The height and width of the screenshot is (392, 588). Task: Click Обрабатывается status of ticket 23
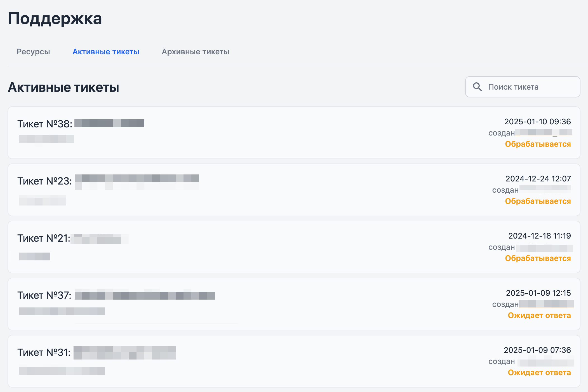pyautogui.click(x=538, y=201)
